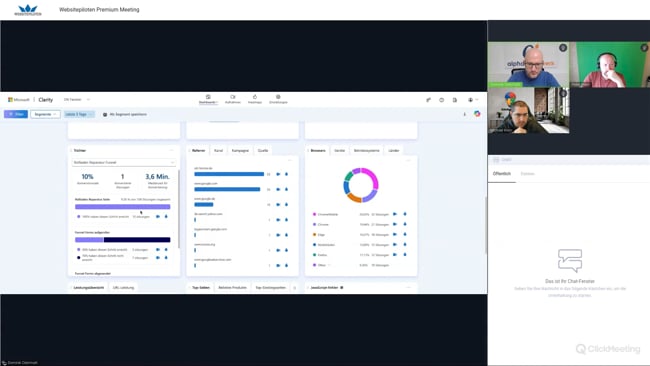Open the Browsers card more options menu

408,160
